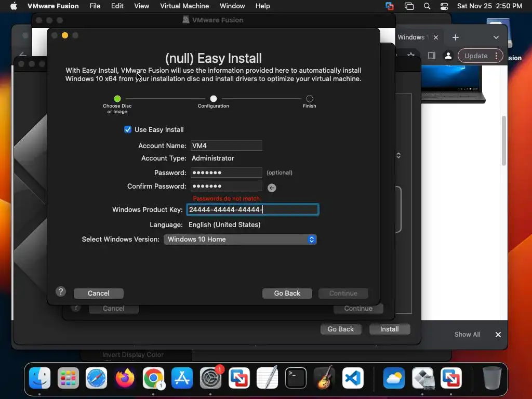Open a new browser tab
This screenshot has height=399, width=532.
456,37
